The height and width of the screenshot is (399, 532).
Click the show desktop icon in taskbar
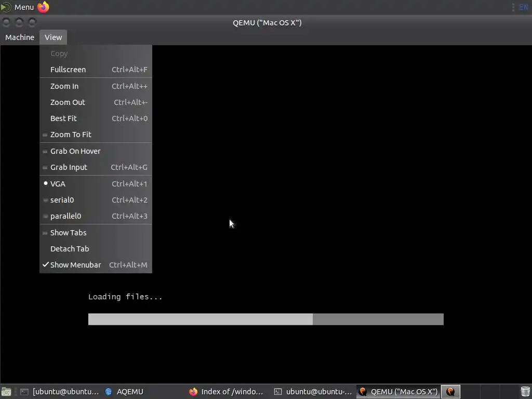[x=6, y=392]
